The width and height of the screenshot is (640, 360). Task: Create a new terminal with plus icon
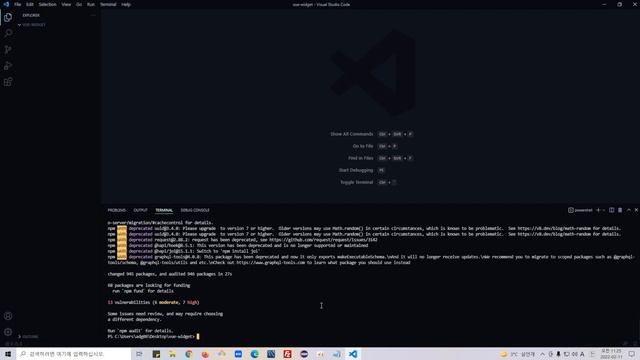pyautogui.click(x=598, y=210)
